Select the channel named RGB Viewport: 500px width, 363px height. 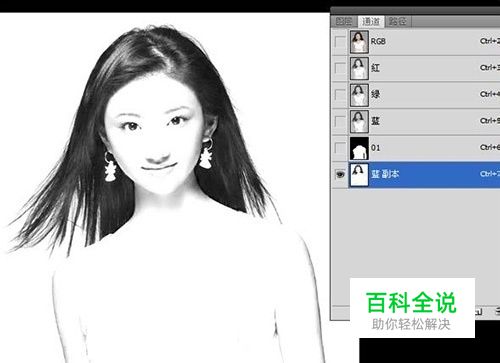click(378, 42)
